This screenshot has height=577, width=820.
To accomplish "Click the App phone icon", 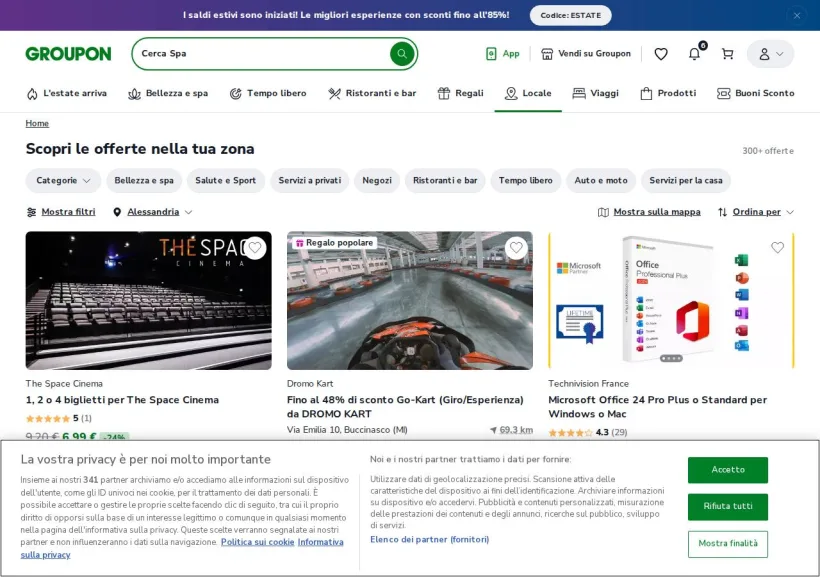I will 491,53.
